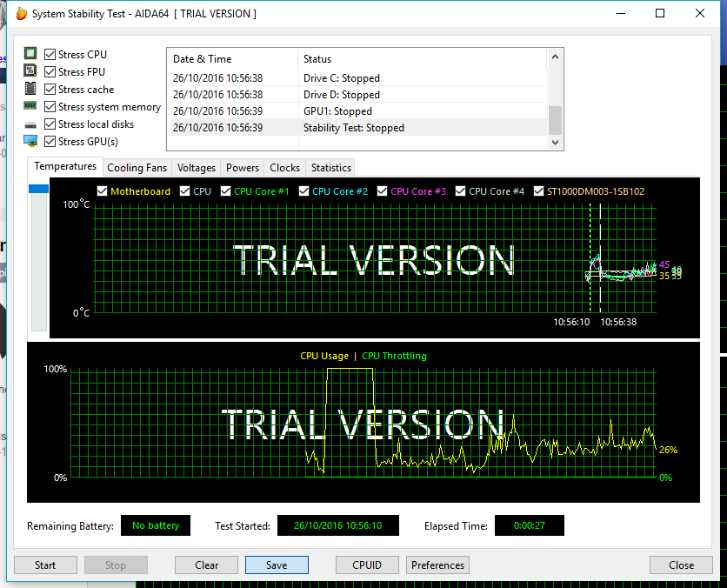Click the Clear button

(x=206, y=565)
